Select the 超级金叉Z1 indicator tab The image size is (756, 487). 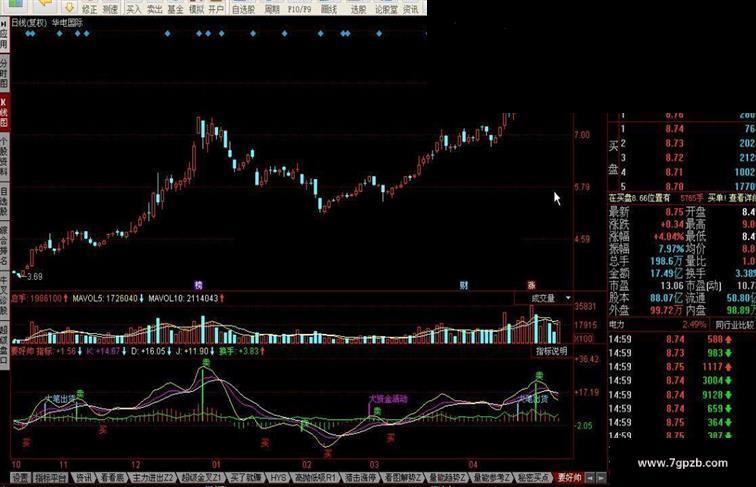pos(201,478)
